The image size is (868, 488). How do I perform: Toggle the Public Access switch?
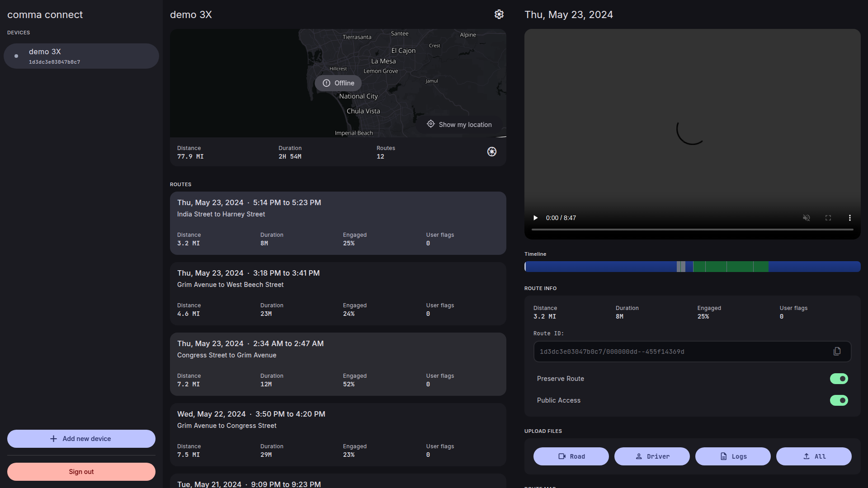839,400
